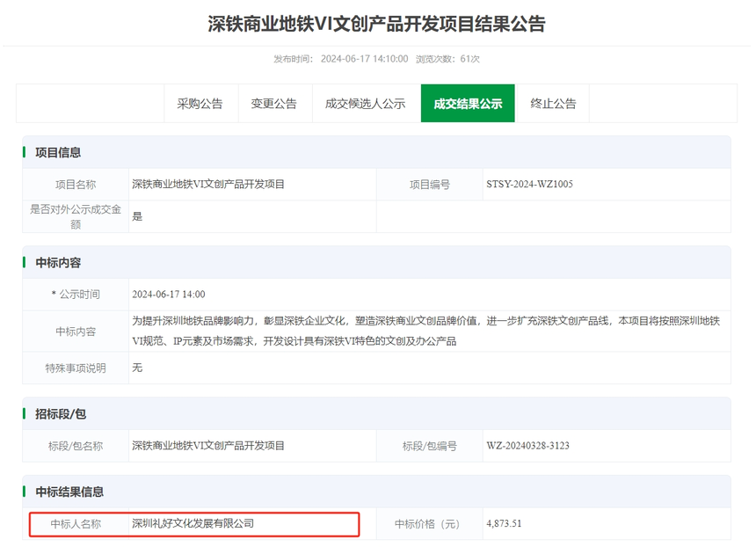The width and height of the screenshot is (756, 554).
Task: Select the 成交候选人公示 tab
Action: [366, 103]
